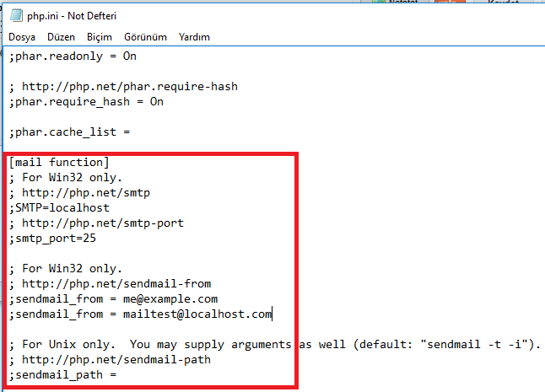Image resolution: width=545 pixels, height=392 pixels.
Task: Click the ;smtp_port=25 line
Action: (52, 239)
